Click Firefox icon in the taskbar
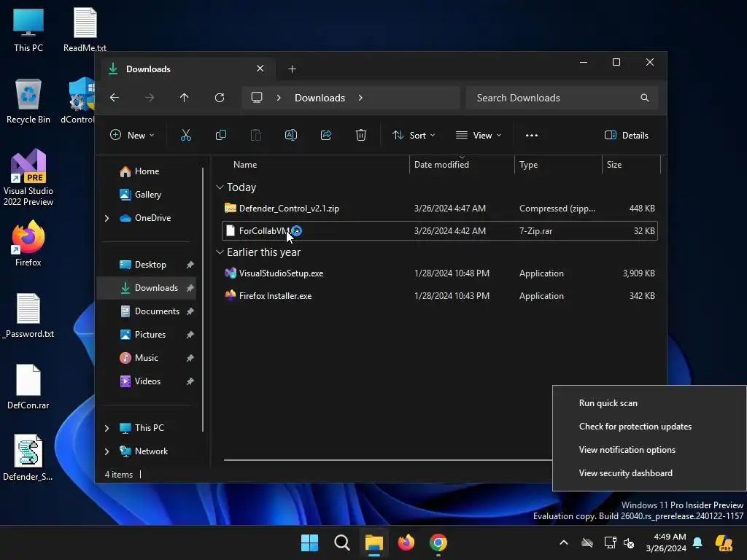Image resolution: width=747 pixels, height=560 pixels. pos(406,542)
